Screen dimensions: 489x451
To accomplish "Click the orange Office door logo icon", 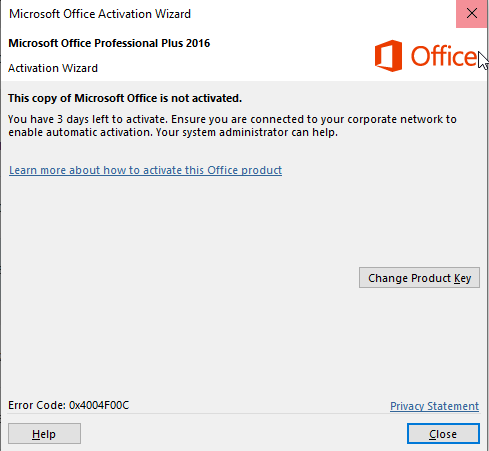I will point(388,56).
